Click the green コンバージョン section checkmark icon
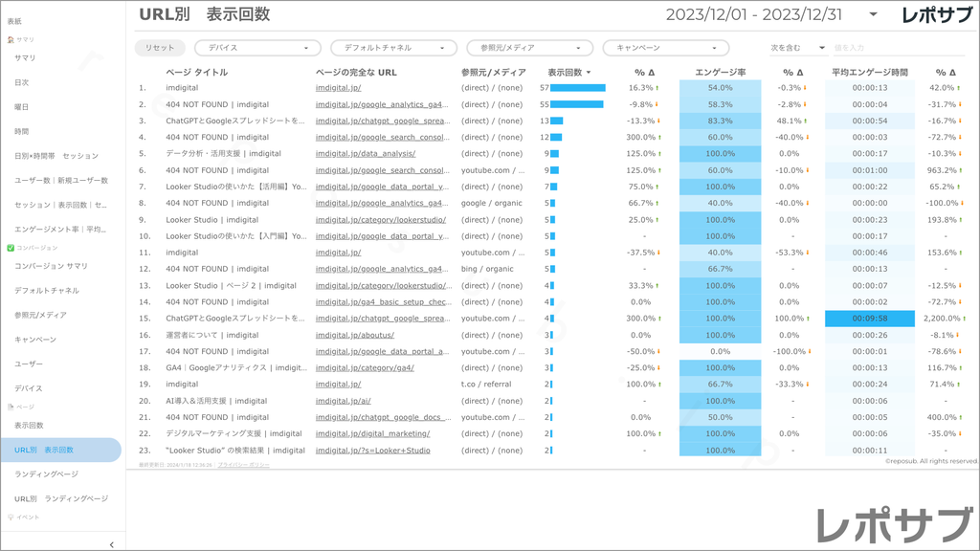The image size is (980, 551). coord(11,248)
